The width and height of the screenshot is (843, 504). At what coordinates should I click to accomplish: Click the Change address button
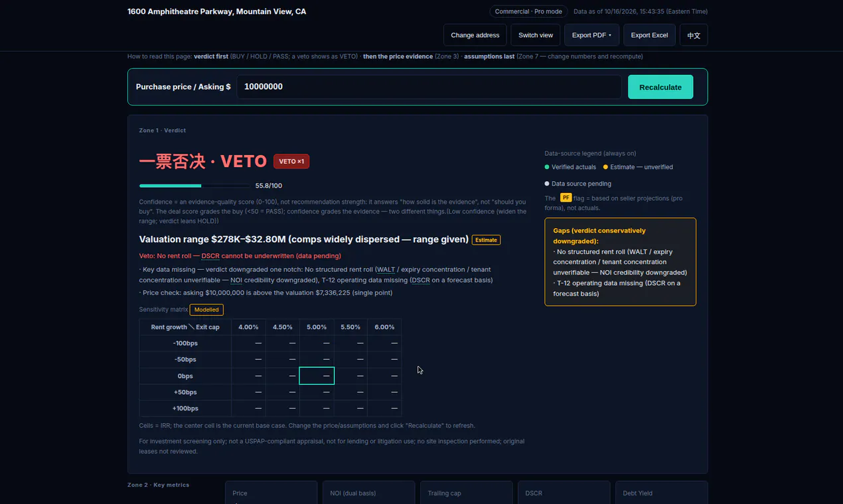point(475,35)
